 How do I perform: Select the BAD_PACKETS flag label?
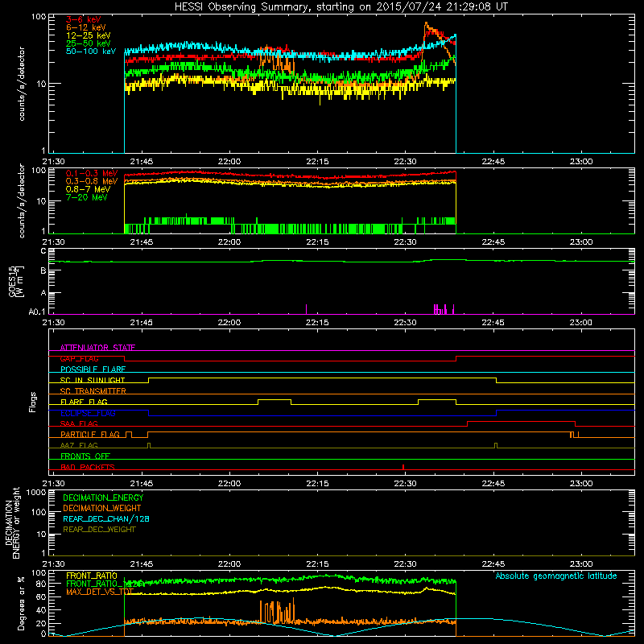pyautogui.click(x=88, y=467)
